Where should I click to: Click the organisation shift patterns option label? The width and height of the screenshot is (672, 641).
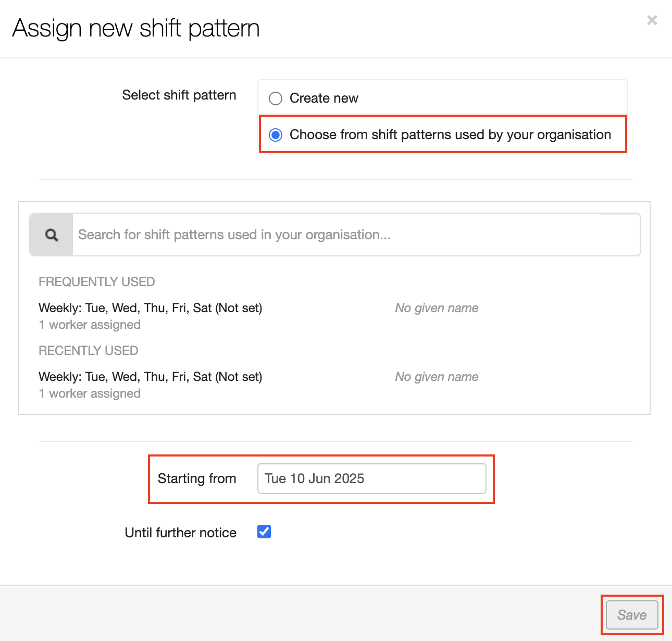click(450, 135)
